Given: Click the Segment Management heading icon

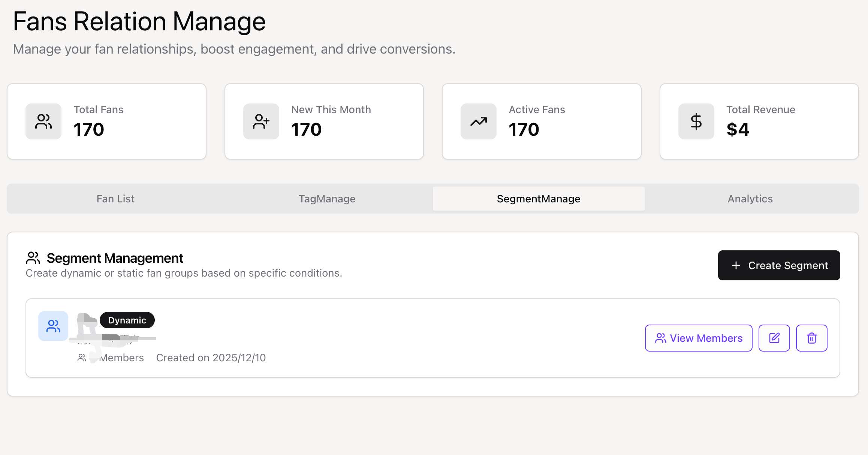Looking at the screenshot, I should pos(33,258).
